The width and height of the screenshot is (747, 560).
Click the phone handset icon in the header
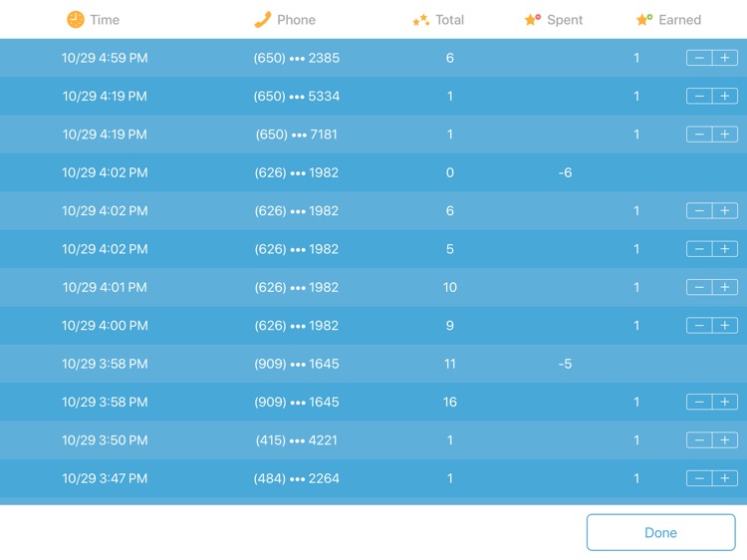pyautogui.click(x=263, y=20)
